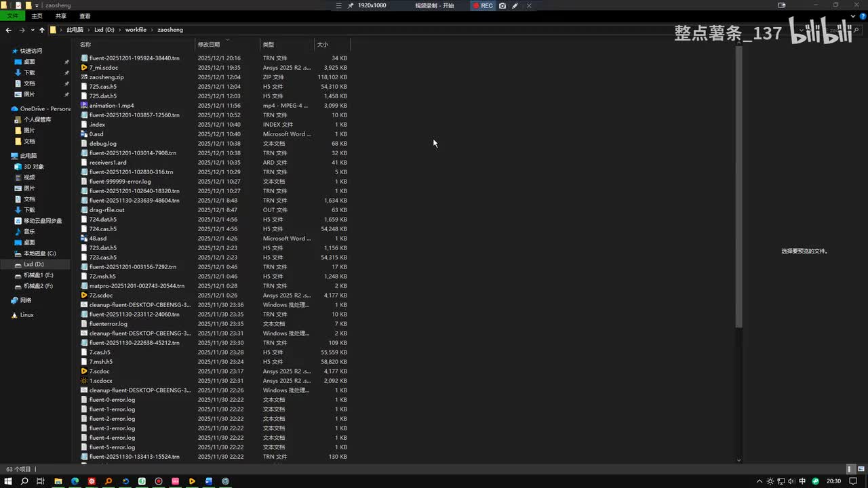Screen dimensions: 868x488
Task: Select file 72.msh.h5
Action: (x=102, y=276)
